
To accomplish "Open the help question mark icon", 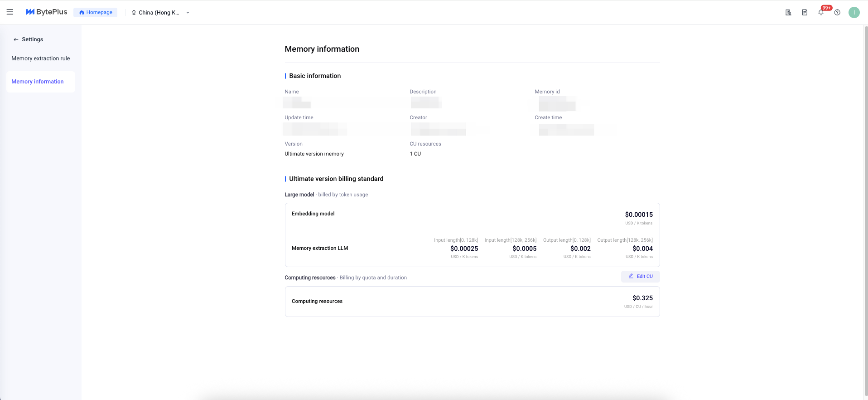I will tap(837, 13).
